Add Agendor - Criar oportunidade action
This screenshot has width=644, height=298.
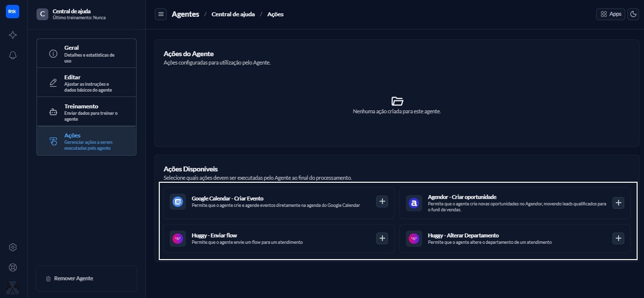tap(618, 202)
